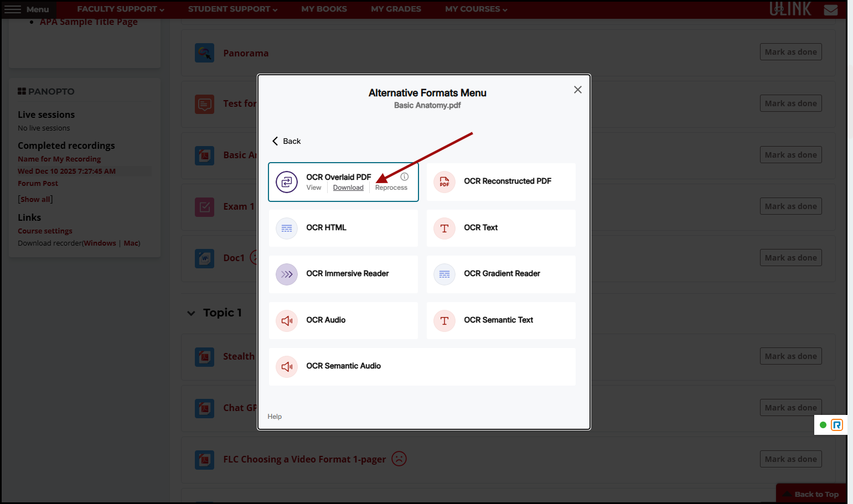Close the Alternative Formats Menu dialog
Viewport: 853px width, 504px height.
pos(578,90)
